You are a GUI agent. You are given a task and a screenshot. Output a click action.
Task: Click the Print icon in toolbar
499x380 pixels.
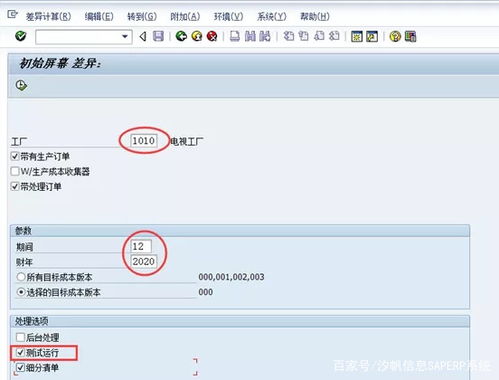click(235, 36)
